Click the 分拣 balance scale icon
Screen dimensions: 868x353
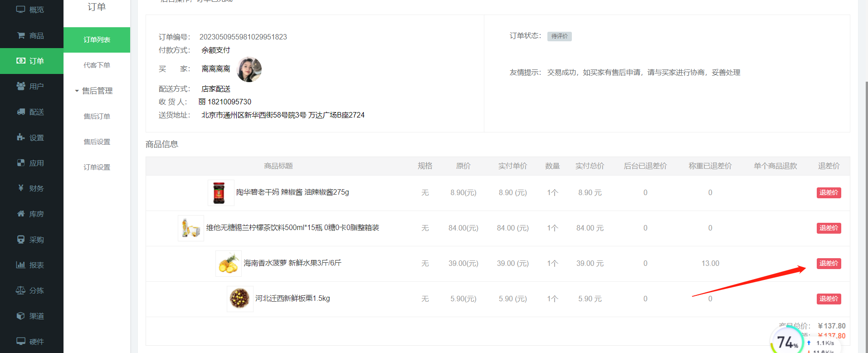tap(21, 290)
